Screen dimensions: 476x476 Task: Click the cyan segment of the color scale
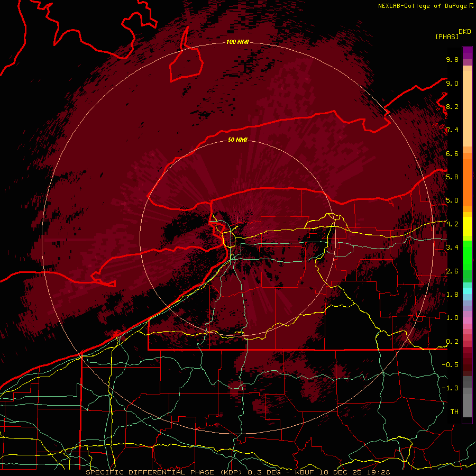pos(467,291)
